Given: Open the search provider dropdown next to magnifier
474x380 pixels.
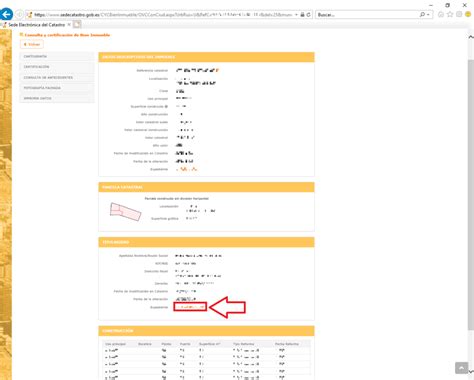Looking at the screenshot, I should pos(428,15).
